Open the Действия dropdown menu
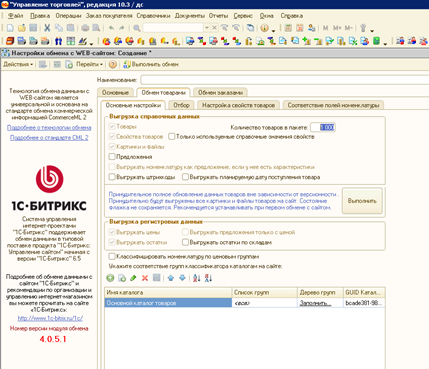The width and height of the screenshot is (429, 369). 18,64
